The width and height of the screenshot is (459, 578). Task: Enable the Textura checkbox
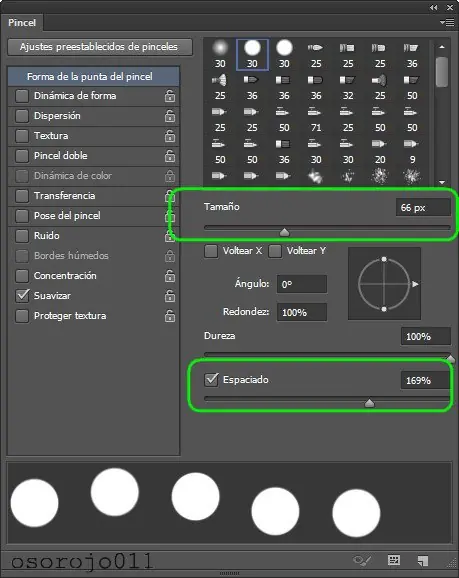pos(22,136)
